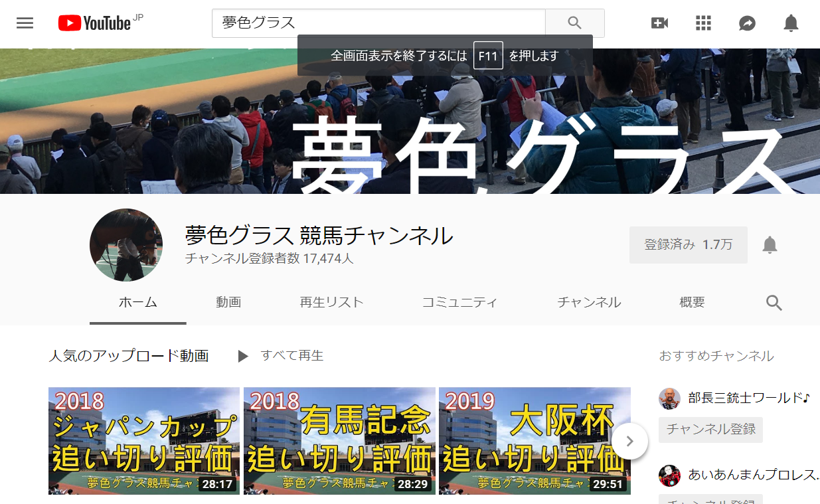The width and height of the screenshot is (820, 504).
Task: Open the top bar notifications bell
Action: [x=791, y=23]
